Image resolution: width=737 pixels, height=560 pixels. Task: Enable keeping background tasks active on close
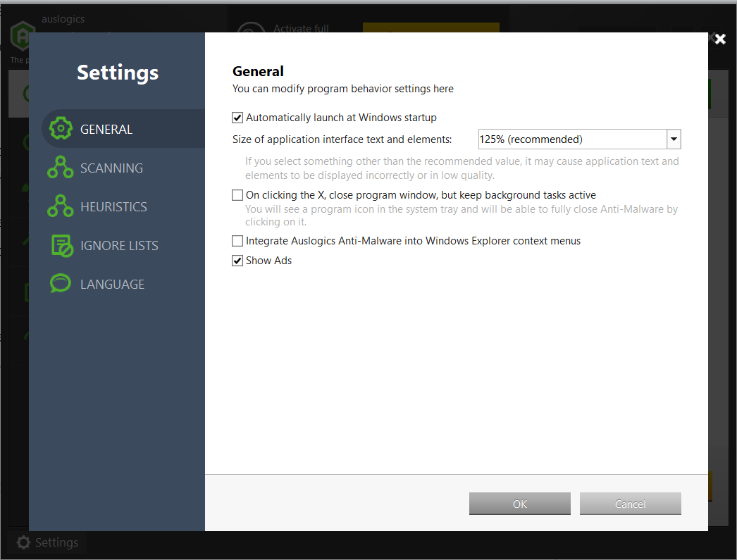tap(237, 195)
